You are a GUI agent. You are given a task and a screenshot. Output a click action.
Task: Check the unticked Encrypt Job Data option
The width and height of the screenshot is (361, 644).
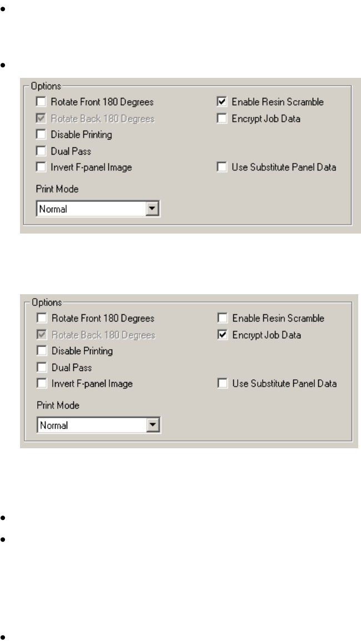coord(222,118)
